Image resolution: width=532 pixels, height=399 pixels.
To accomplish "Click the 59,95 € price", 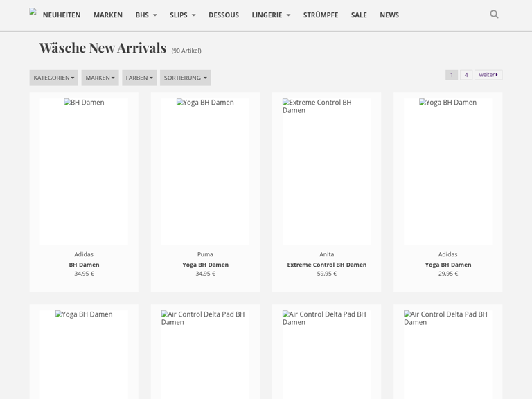I will [x=327, y=274].
